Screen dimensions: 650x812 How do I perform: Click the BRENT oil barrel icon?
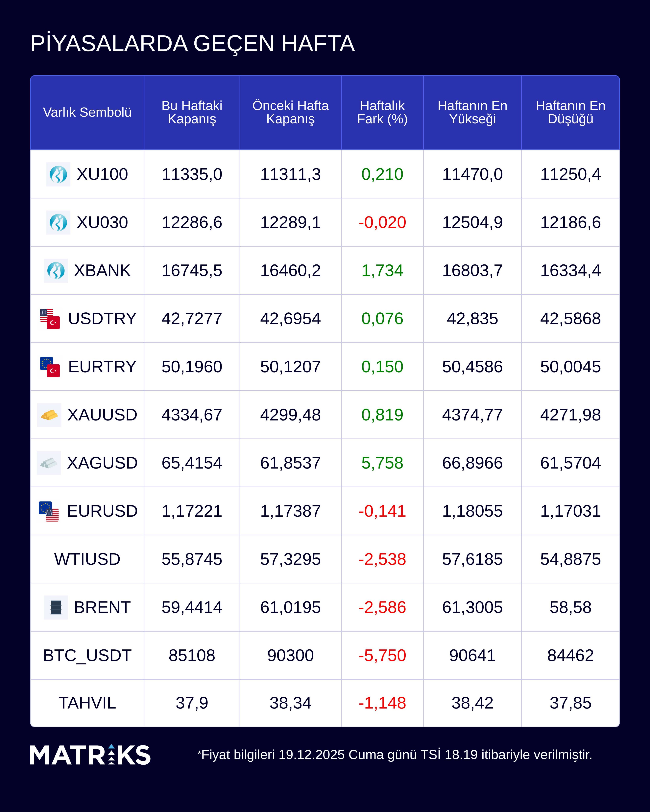(x=56, y=607)
